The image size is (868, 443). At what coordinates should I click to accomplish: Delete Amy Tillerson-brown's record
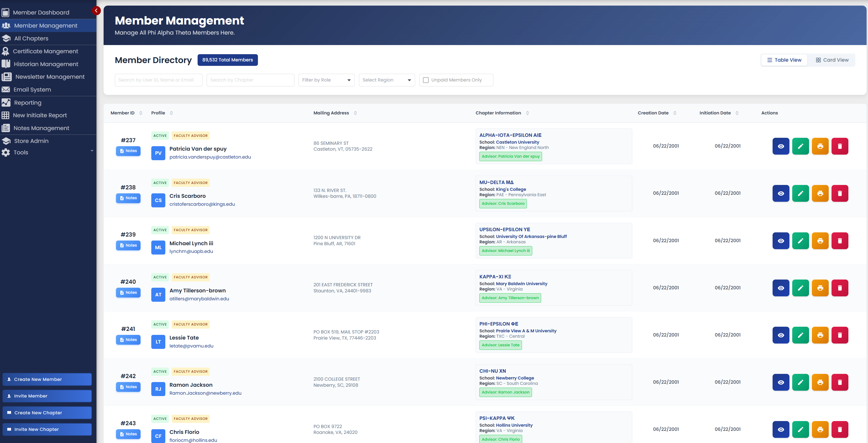click(x=840, y=288)
